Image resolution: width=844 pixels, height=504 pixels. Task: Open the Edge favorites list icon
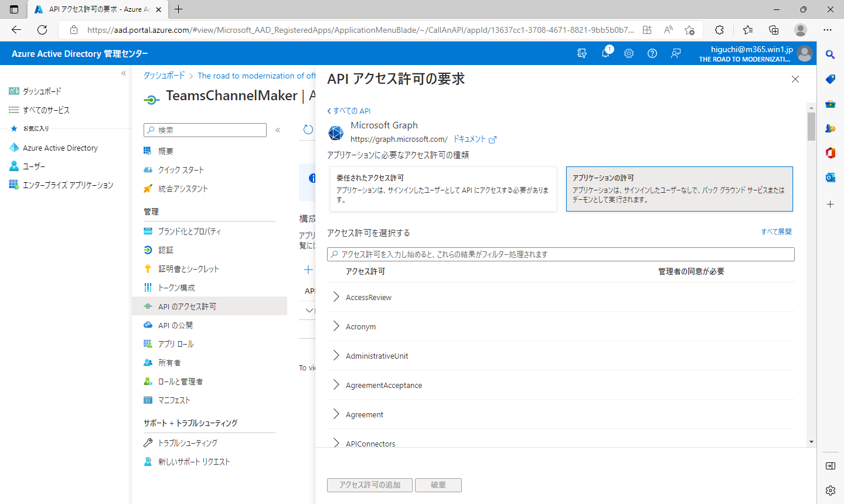(x=748, y=30)
